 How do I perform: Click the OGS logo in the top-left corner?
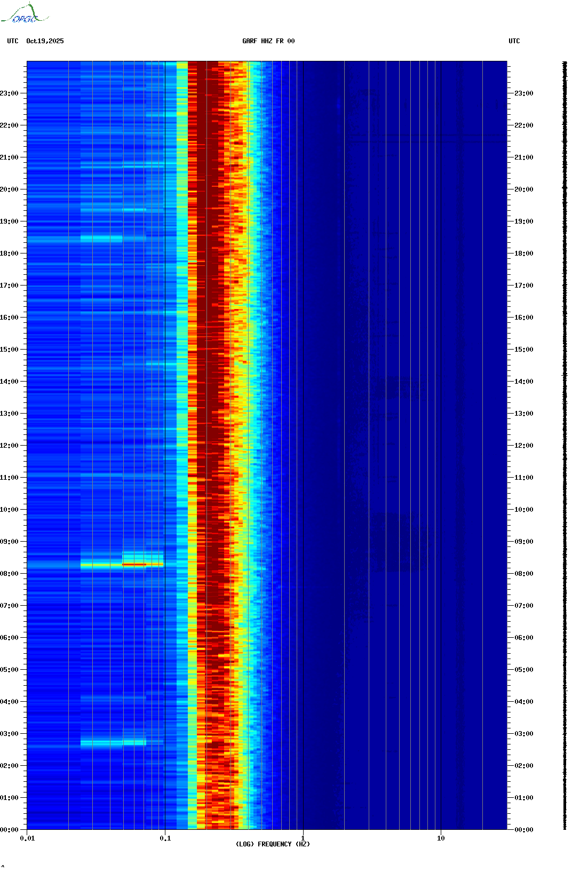point(24,14)
